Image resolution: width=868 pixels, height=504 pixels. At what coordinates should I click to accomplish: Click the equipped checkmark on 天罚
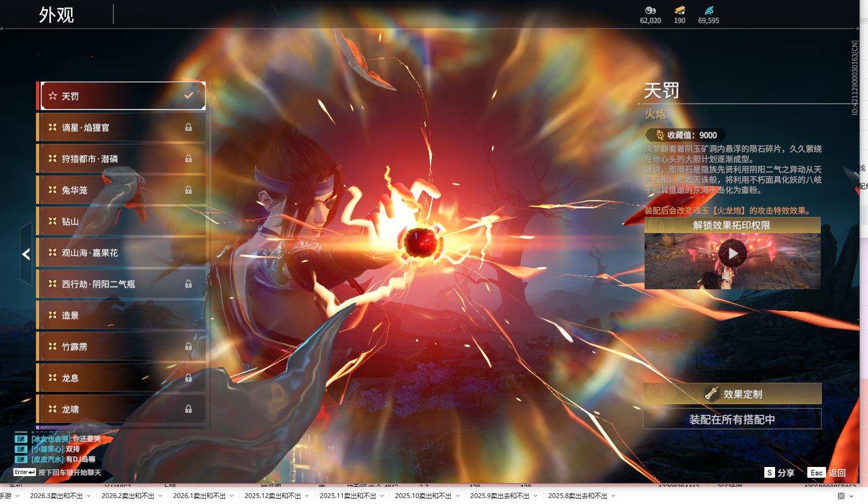tap(189, 96)
